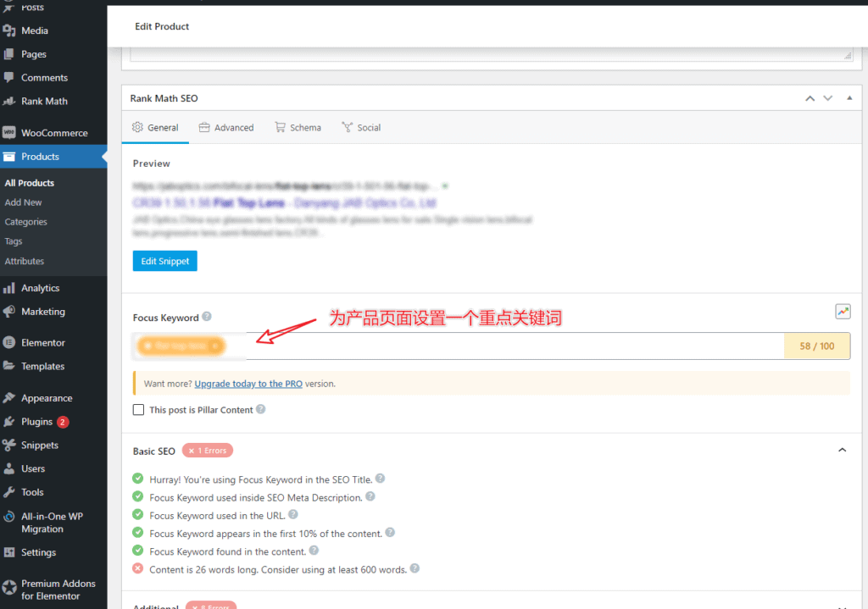The height and width of the screenshot is (609, 868).
Task: Click the Pages sidebar icon
Action: (x=8, y=53)
